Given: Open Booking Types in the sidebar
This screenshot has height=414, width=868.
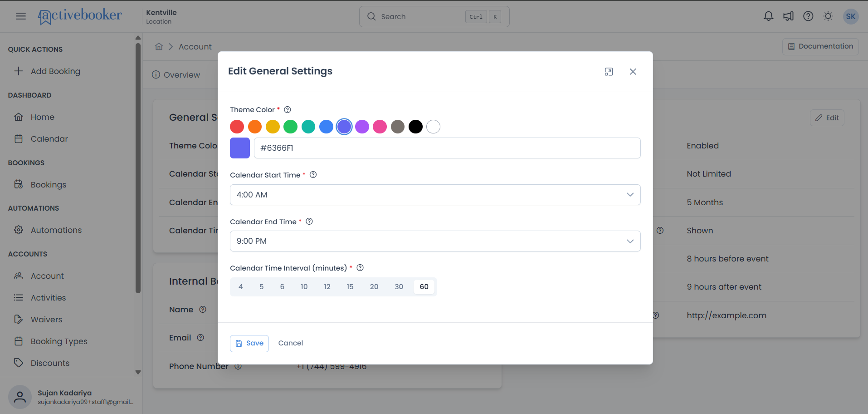Looking at the screenshot, I should 59,341.
